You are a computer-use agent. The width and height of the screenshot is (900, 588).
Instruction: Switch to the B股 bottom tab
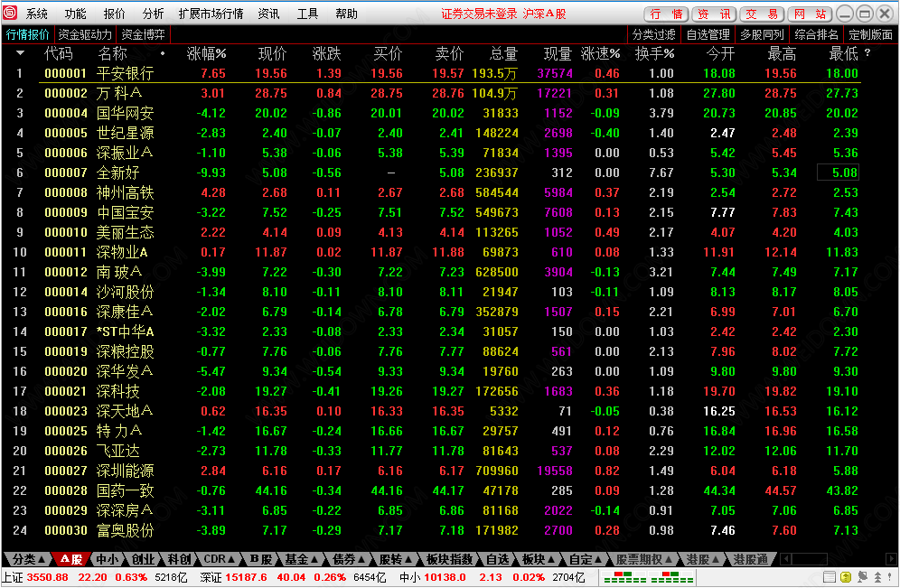tap(260, 559)
